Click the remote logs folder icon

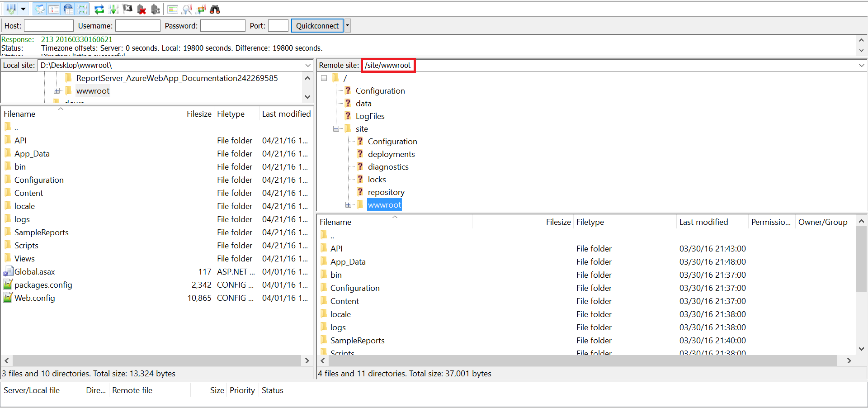pyautogui.click(x=324, y=327)
